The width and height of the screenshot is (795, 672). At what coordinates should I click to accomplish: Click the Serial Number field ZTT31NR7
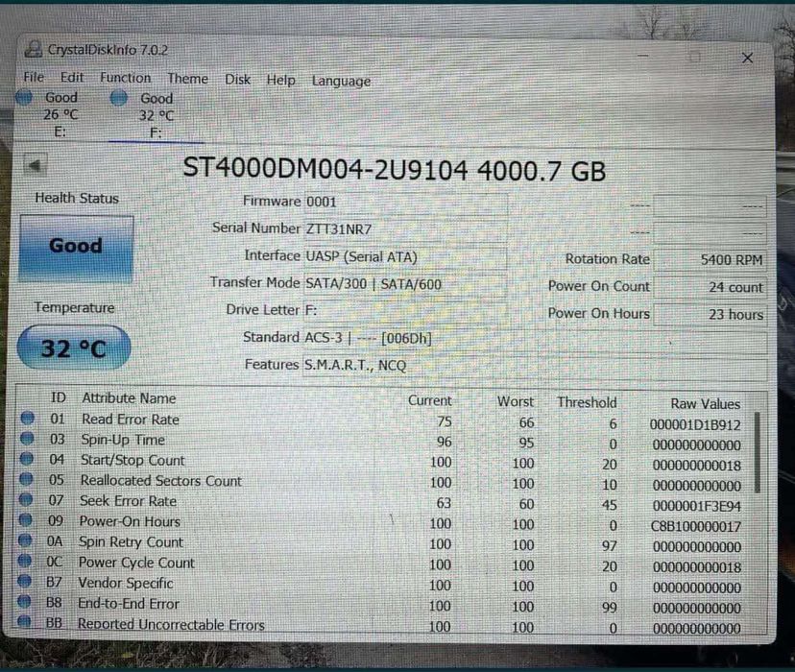(405, 229)
